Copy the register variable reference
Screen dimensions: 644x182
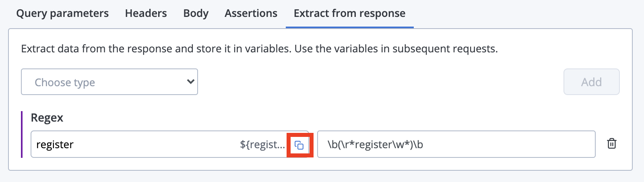299,145
